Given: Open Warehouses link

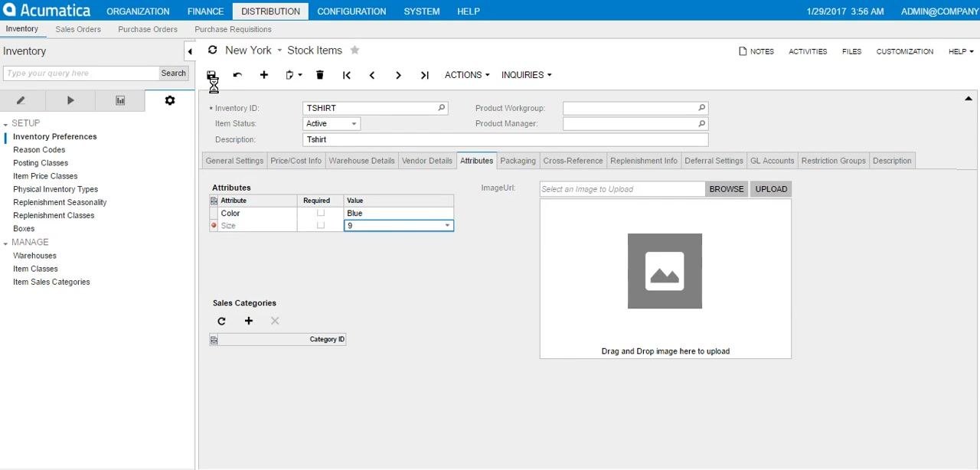Looking at the screenshot, I should tap(34, 256).
